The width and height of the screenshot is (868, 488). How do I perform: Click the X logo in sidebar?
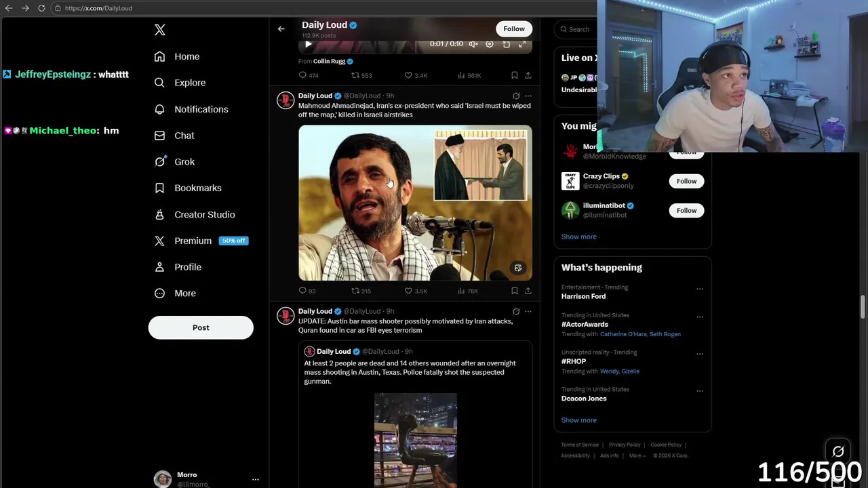pyautogui.click(x=159, y=30)
